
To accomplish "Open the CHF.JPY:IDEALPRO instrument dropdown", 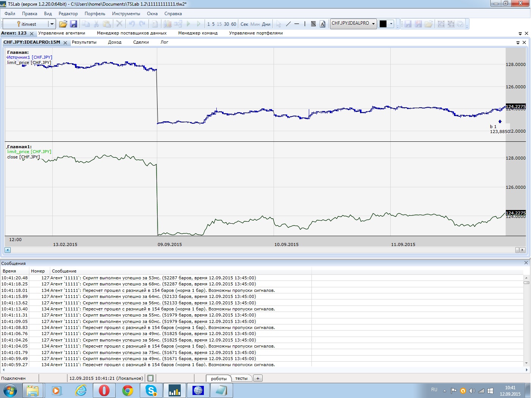I will 373,24.
